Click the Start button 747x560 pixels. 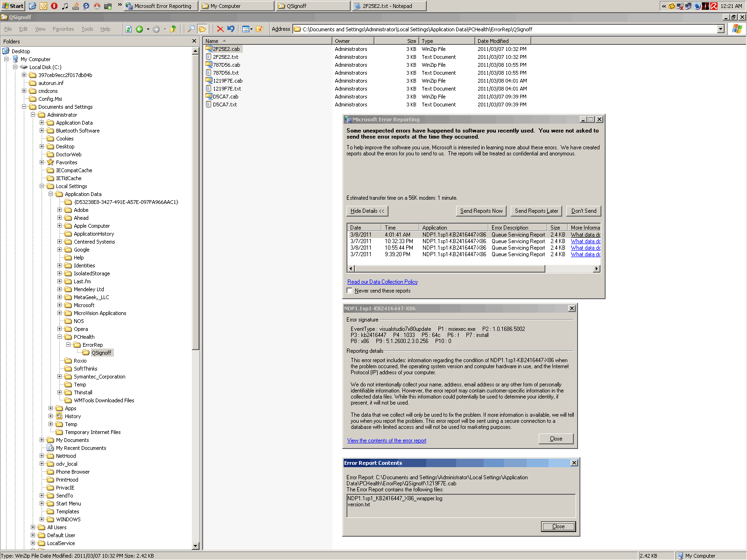(13, 6)
